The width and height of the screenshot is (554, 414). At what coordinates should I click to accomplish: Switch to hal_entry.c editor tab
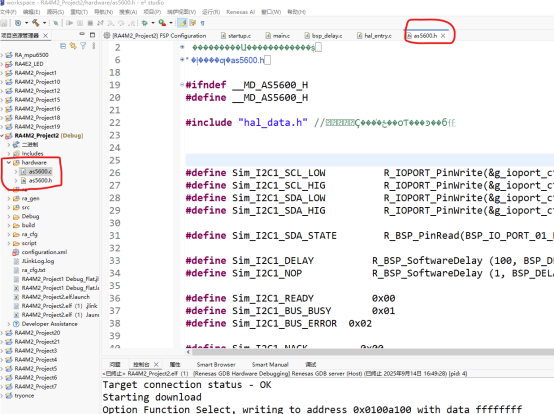click(x=374, y=36)
